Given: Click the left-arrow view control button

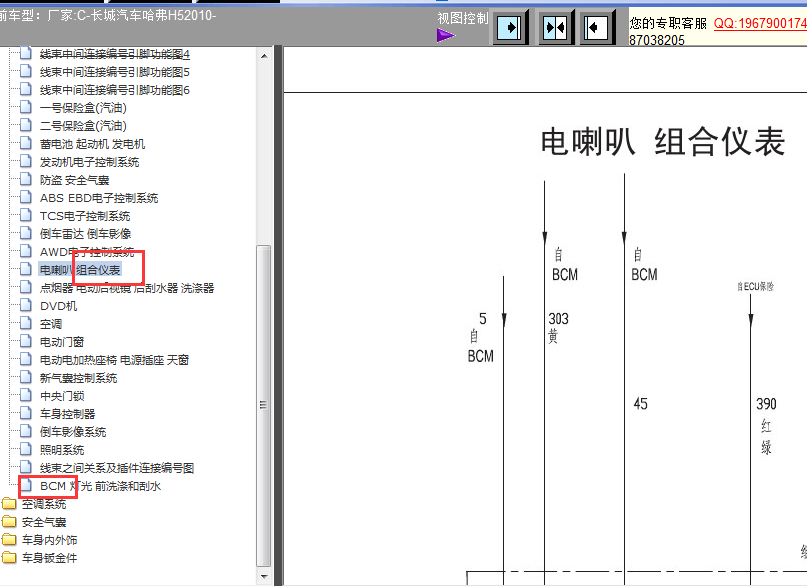Looking at the screenshot, I should 597,27.
